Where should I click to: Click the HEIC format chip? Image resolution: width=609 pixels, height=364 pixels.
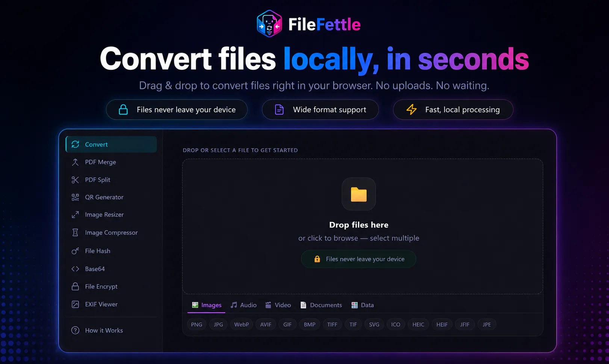pos(418,325)
